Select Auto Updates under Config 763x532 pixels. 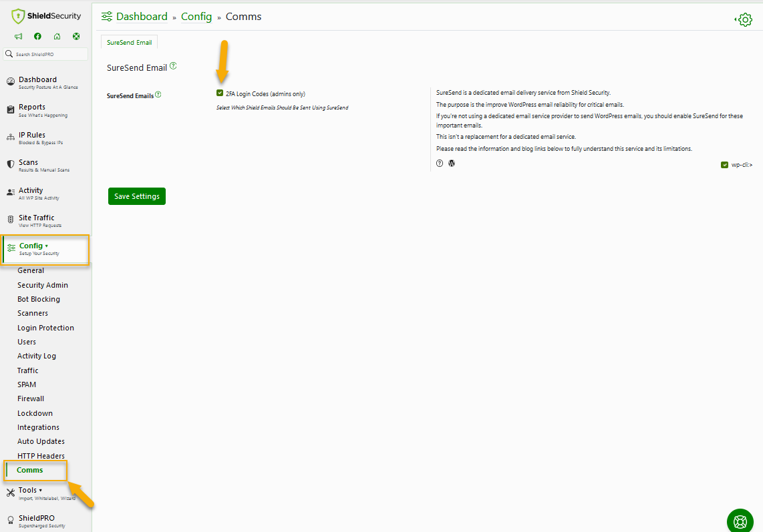tap(41, 441)
